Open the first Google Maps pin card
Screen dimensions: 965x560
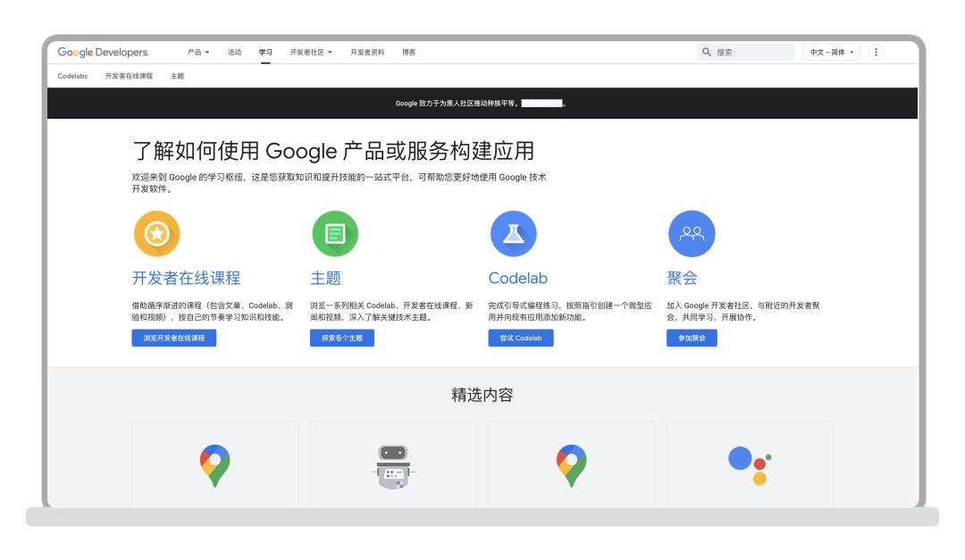[214, 464]
